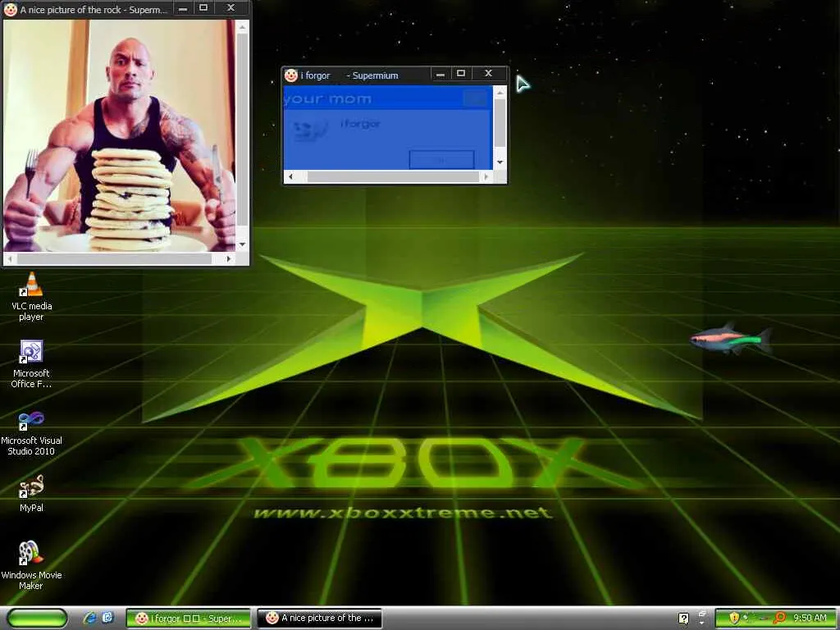This screenshot has width=840, height=630.
Task: Click scroll-right arrow in rock picture window
Action: 229,258
